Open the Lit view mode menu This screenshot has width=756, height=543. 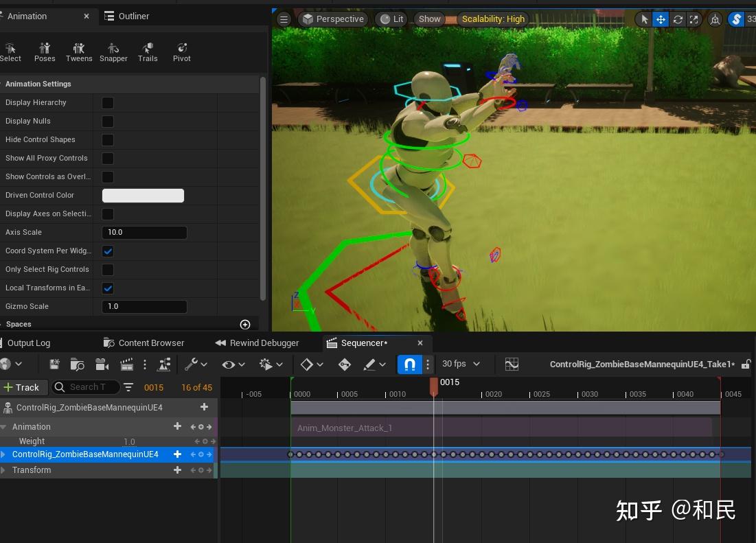[392, 19]
